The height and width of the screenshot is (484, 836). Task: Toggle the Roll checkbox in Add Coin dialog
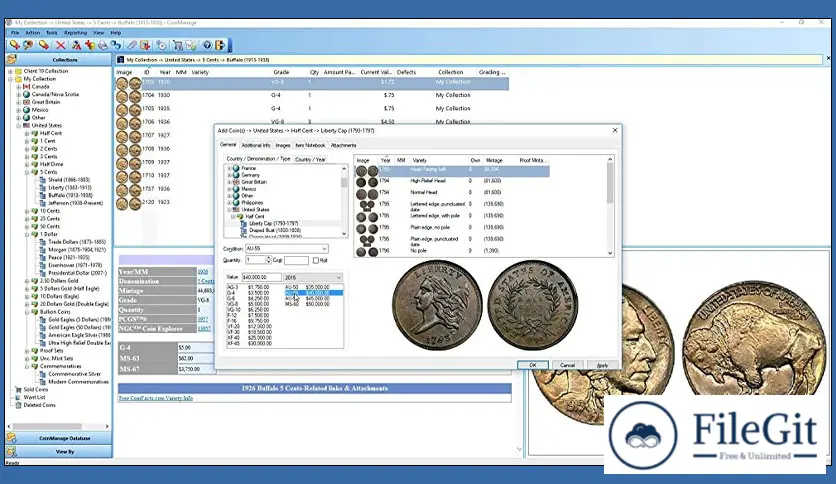click(316, 260)
